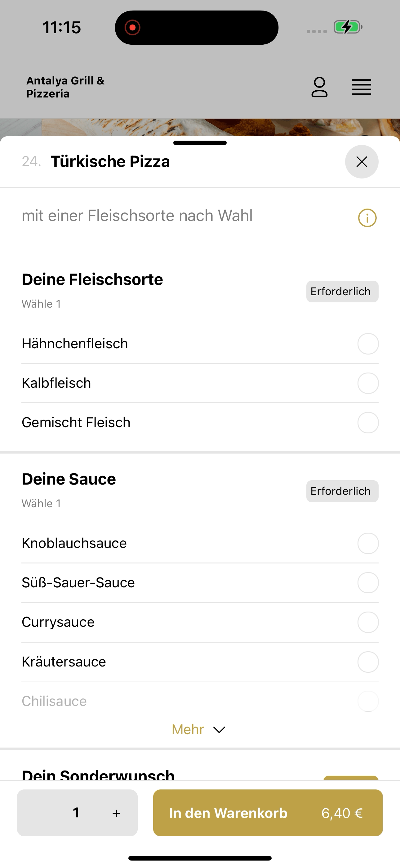Close the Türkische Pizza sheet
Image resolution: width=400 pixels, height=868 pixels.
click(362, 162)
